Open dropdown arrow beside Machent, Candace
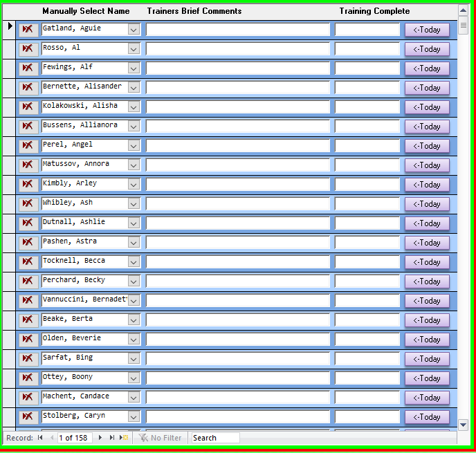The height and width of the screenshot is (453, 476). 134,398
